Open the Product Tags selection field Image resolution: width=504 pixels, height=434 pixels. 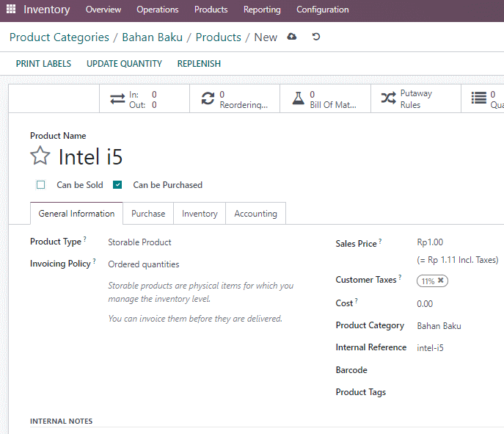click(460, 392)
